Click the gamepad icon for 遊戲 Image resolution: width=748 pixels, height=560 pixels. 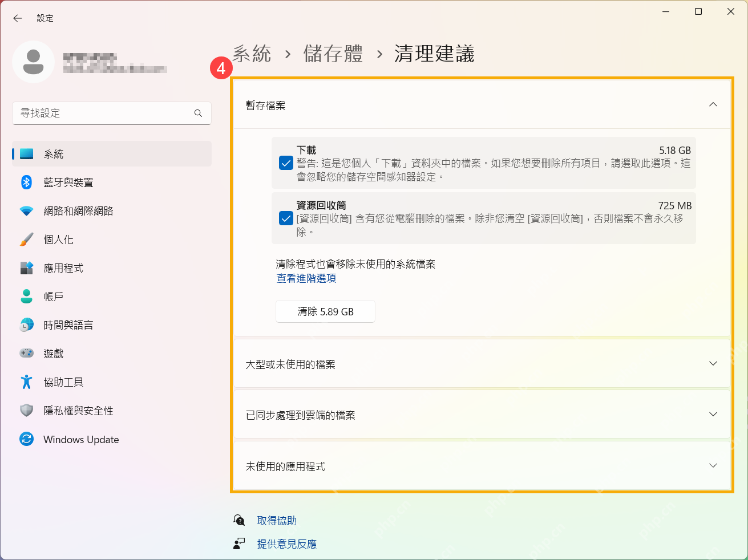[x=26, y=354]
